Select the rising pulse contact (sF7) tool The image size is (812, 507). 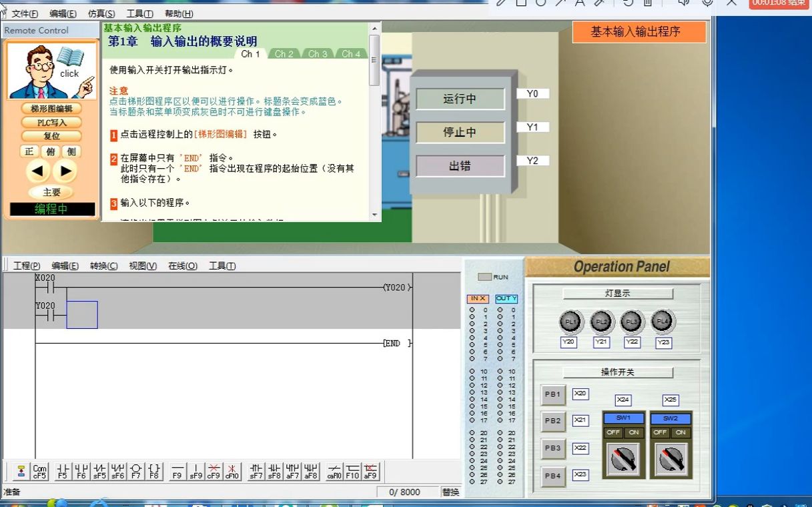tap(256, 472)
